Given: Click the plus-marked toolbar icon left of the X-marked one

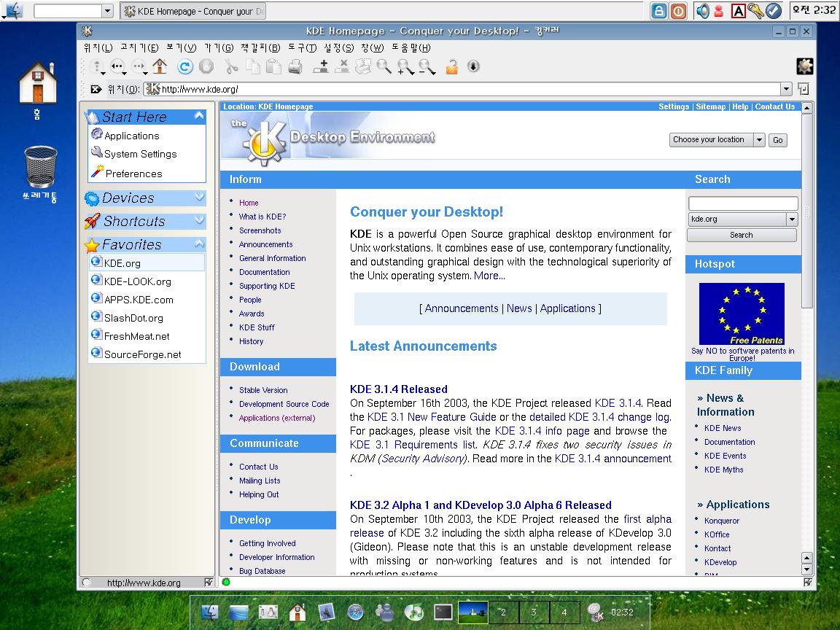Looking at the screenshot, I should tap(320, 66).
